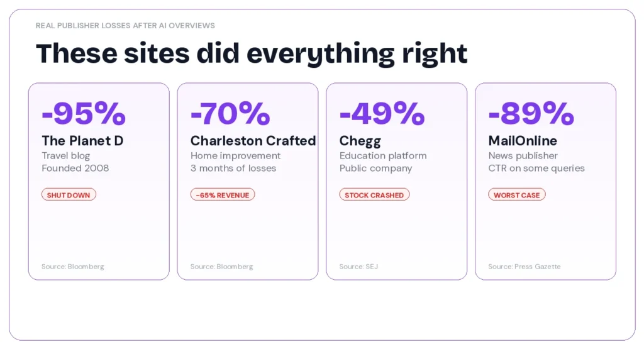Click the -89% statistic

pos(531,114)
